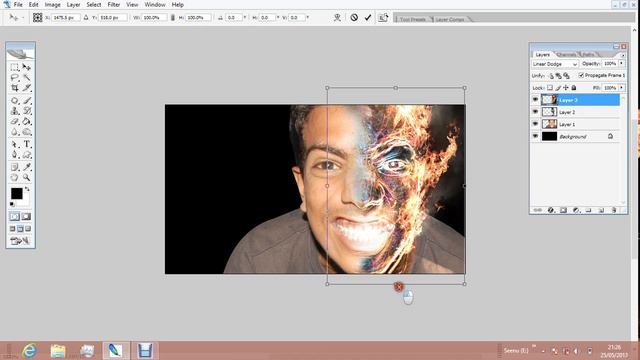
Task: Hide the Background layer eye
Action: [535, 136]
